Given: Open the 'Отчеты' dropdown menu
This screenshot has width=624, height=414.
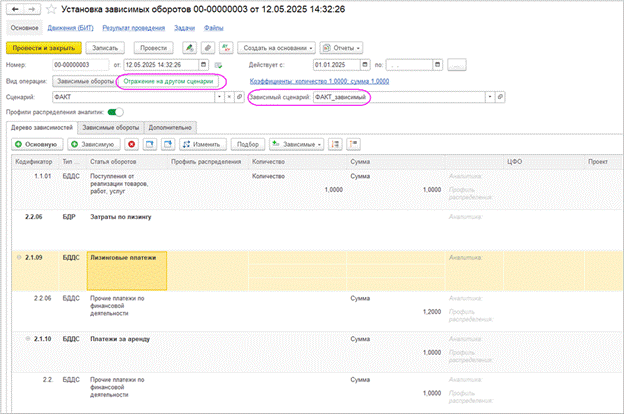Looking at the screenshot, I should click(x=342, y=47).
